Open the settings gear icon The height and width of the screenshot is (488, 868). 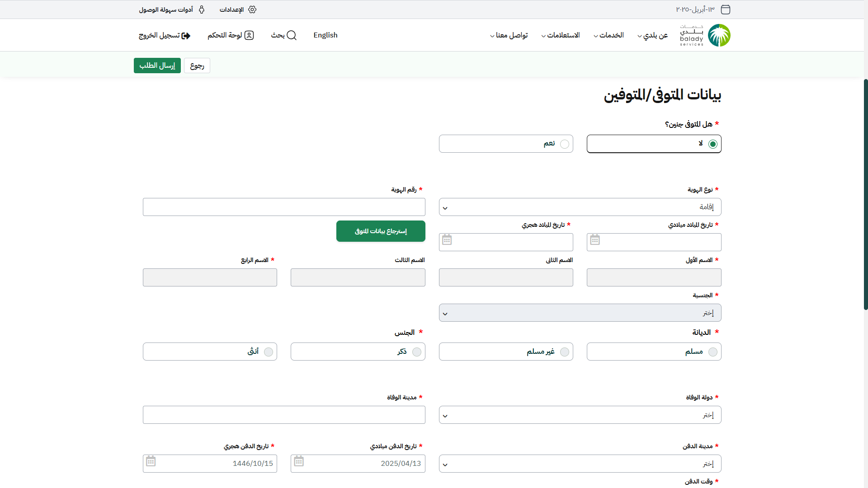click(x=252, y=9)
